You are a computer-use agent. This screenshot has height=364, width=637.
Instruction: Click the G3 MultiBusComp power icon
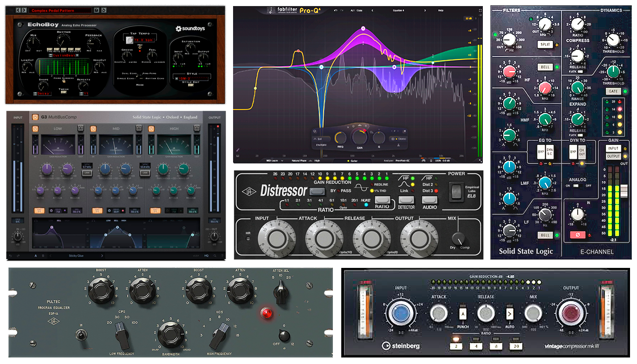[x=35, y=117]
